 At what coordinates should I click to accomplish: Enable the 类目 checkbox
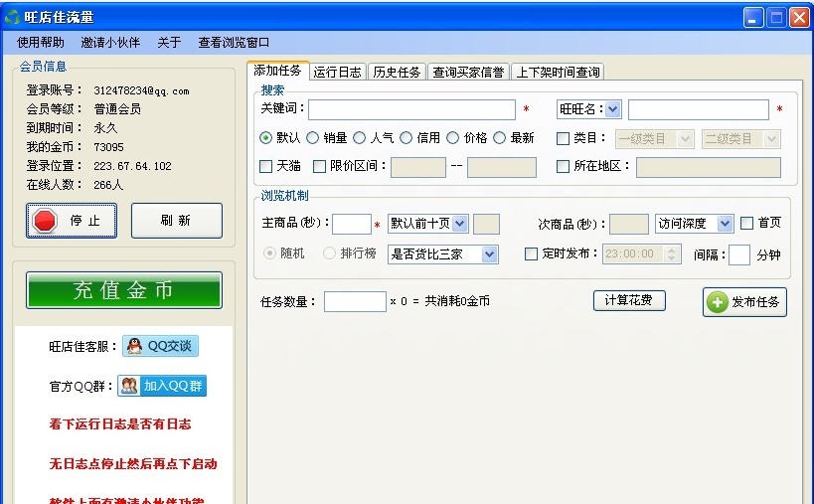pyautogui.click(x=563, y=138)
